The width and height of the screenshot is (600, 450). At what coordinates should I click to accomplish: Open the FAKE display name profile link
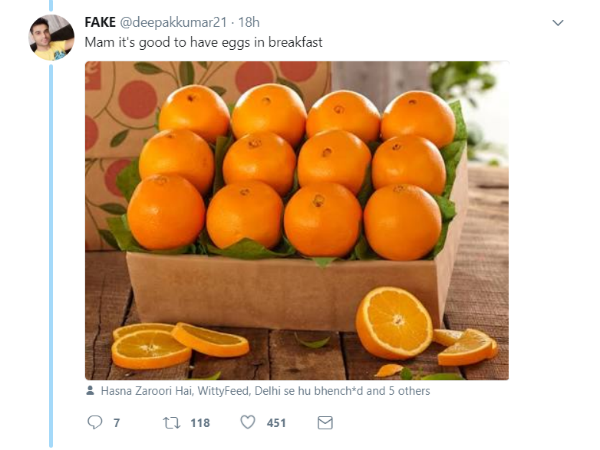pos(99,22)
